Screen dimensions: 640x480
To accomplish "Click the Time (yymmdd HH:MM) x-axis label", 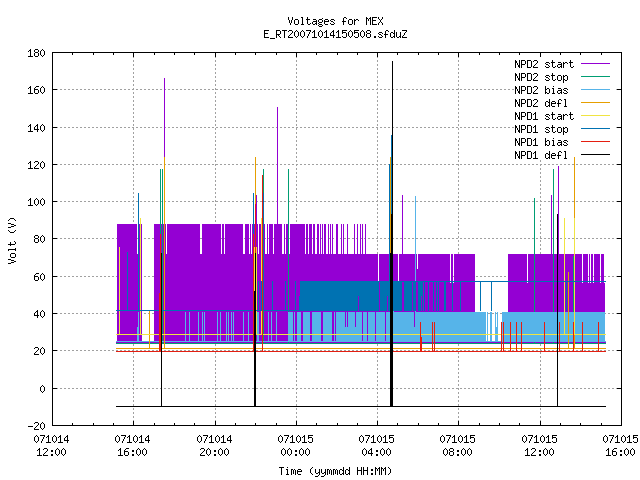I will [335, 471].
